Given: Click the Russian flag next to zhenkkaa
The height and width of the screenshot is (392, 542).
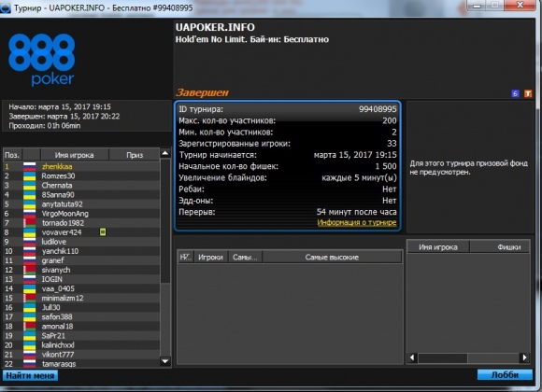Looking at the screenshot, I should [29, 166].
